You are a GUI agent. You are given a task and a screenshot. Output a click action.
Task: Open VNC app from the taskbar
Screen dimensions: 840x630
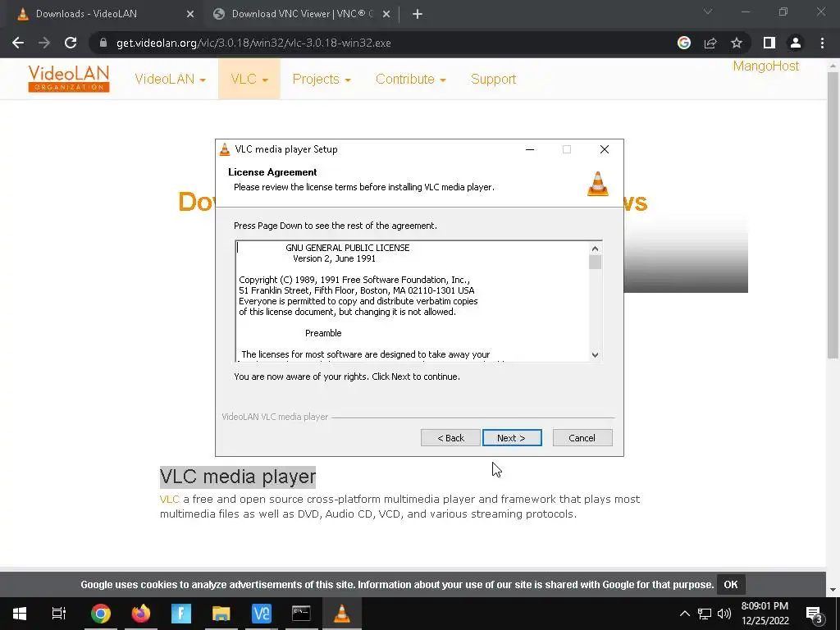point(262,614)
